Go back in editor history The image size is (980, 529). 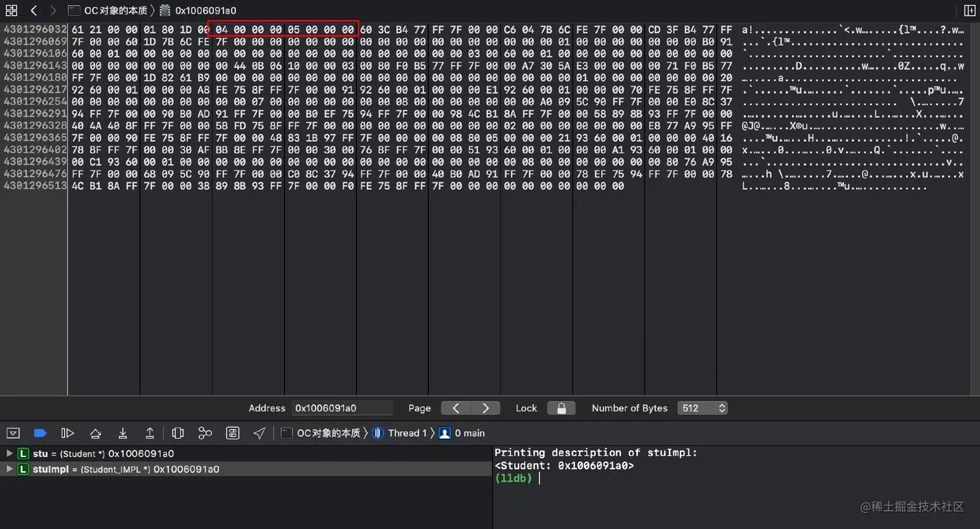click(34, 10)
